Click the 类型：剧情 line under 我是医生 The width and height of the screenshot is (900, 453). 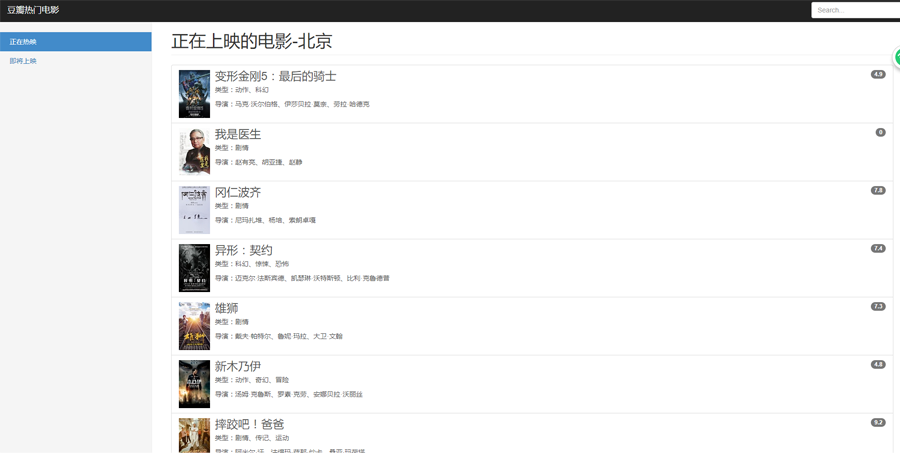tap(232, 148)
